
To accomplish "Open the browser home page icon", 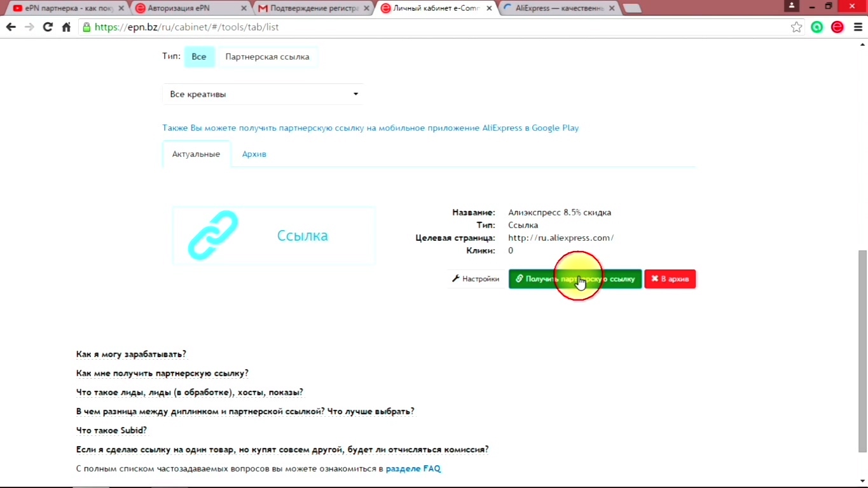I will 66,27.
